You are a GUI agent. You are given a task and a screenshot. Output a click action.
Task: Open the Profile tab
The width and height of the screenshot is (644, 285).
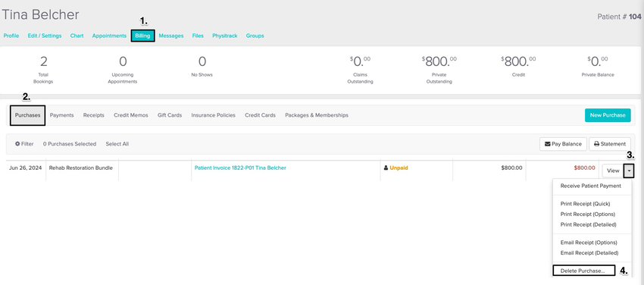[x=11, y=36]
